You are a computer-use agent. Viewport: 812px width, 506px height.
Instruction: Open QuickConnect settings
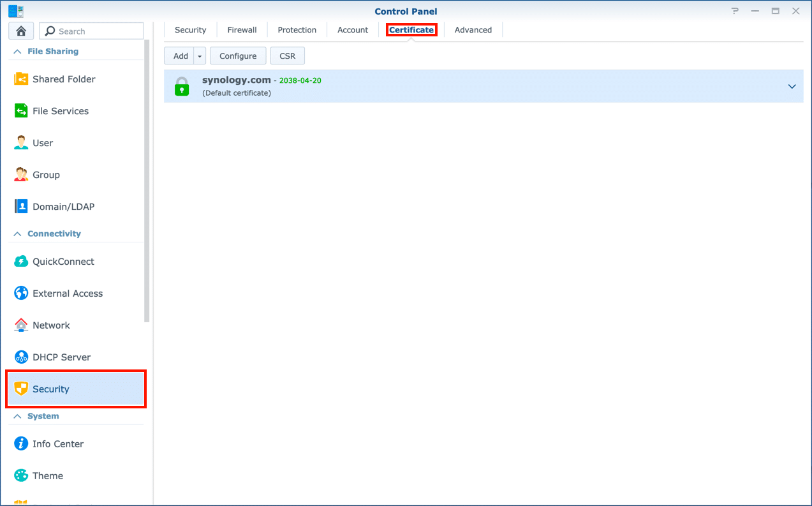[63, 262]
